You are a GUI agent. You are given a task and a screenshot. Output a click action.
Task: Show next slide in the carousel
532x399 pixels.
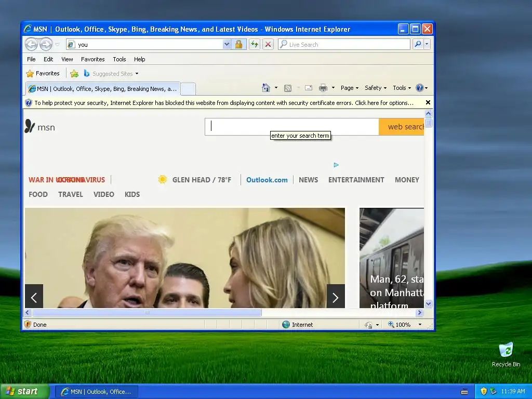click(x=336, y=296)
